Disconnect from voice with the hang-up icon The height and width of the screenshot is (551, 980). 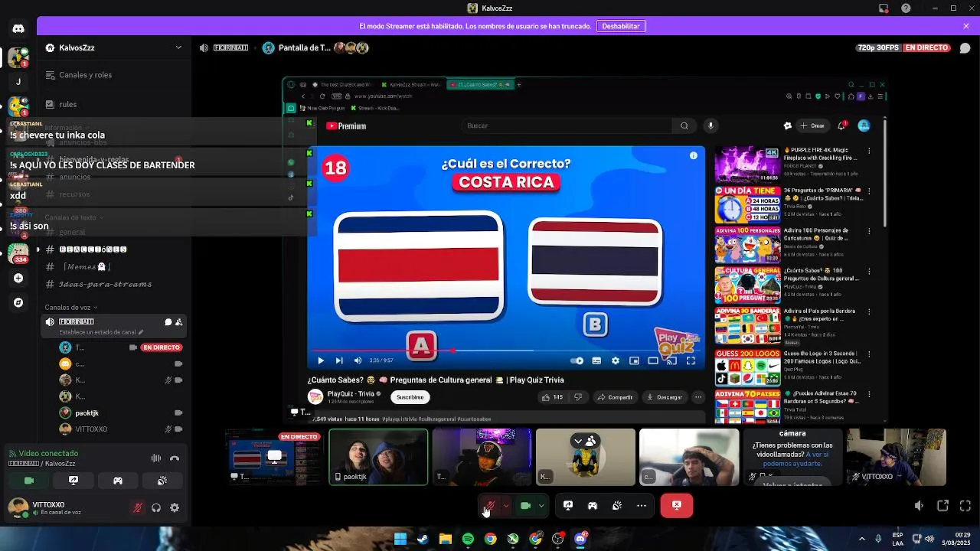pyautogui.click(x=175, y=458)
